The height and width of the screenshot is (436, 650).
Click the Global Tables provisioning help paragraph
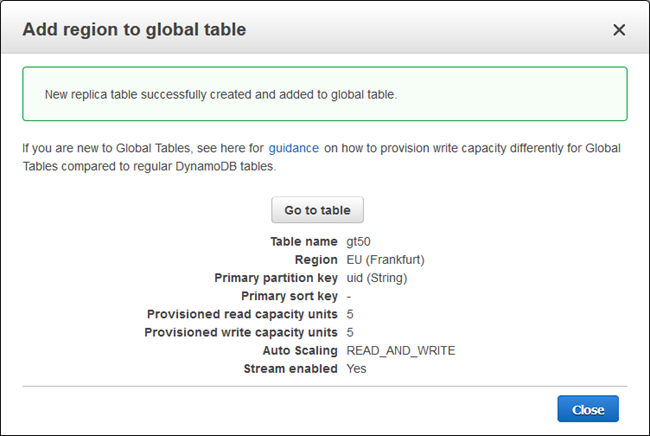322,157
